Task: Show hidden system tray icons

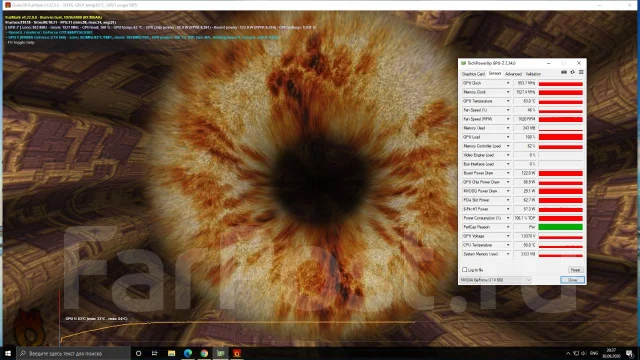Action: tap(568, 353)
